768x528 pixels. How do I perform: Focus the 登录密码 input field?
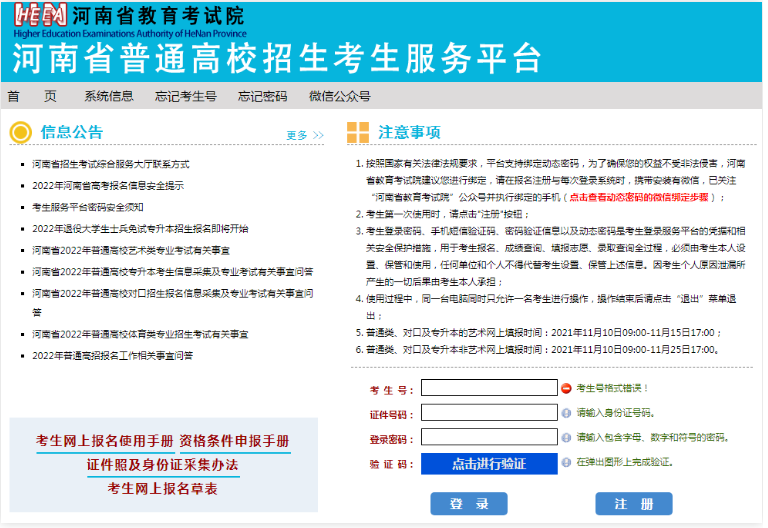[488, 438]
